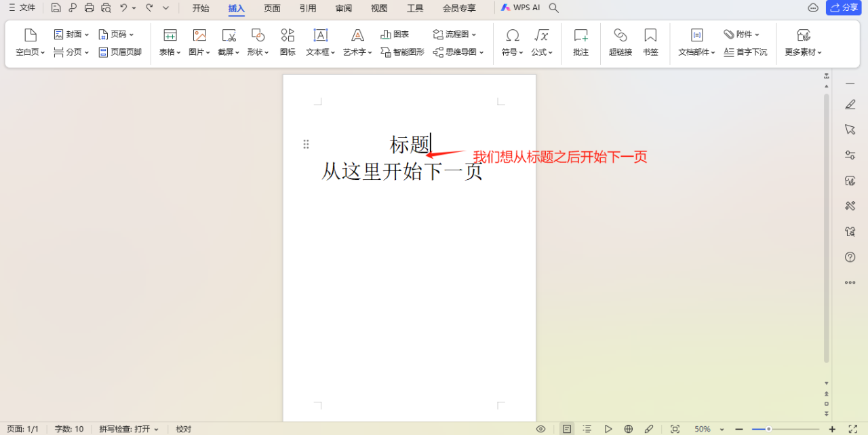The width and height of the screenshot is (868, 435).
Task: Switch to the 视图 tab
Action: click(379, 8)
